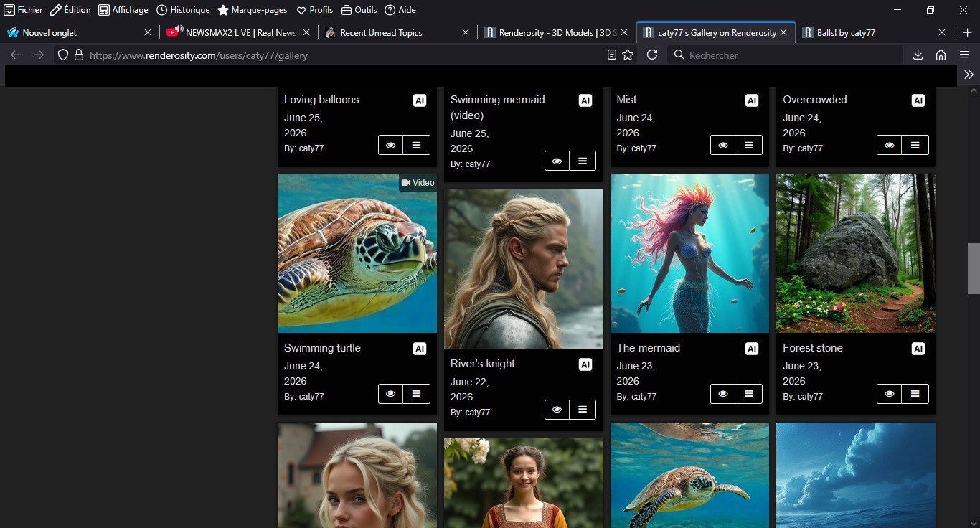
Task: Open the Fichier menu
Action: (x=23, y=10)
